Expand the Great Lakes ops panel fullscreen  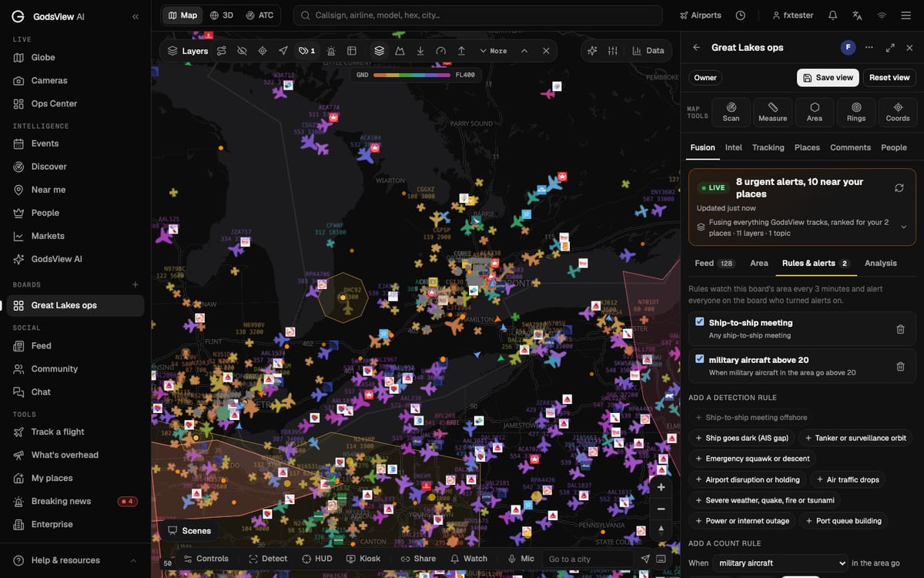890,47
